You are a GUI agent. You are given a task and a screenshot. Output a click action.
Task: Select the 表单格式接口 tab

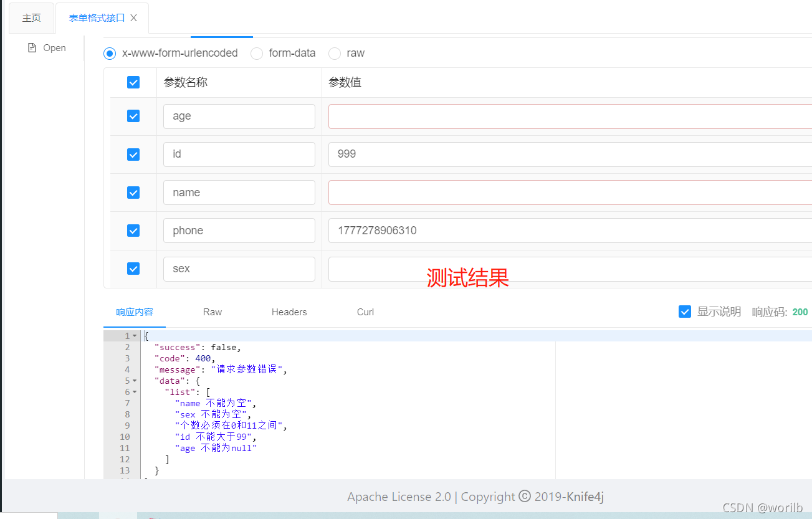(97, 18)
